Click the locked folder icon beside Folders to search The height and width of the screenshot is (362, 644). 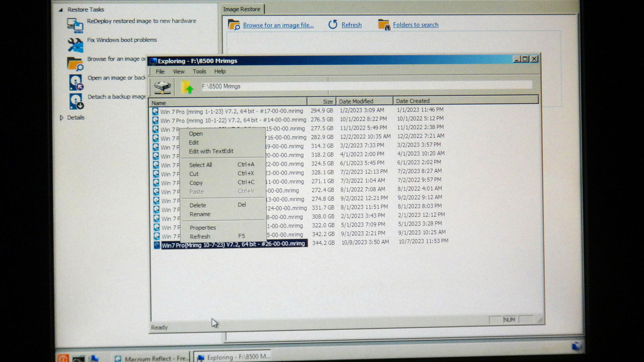(384, 25)
